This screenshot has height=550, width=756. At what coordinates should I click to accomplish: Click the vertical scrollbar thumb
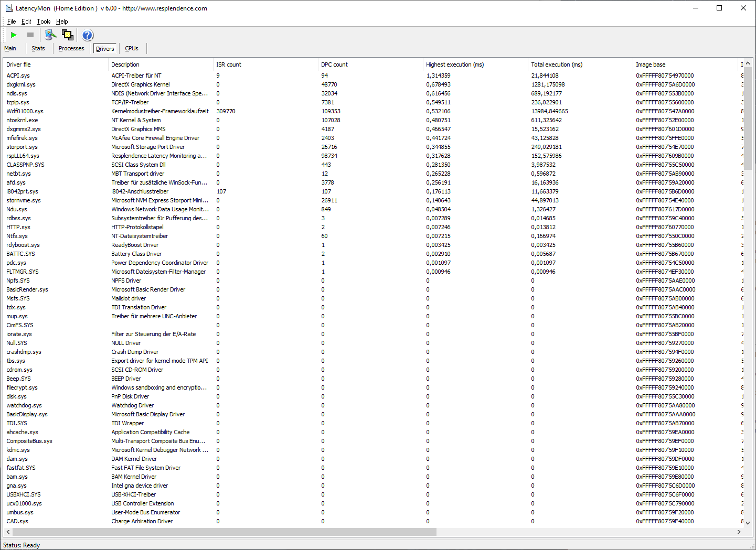click(x=748, y=118)
